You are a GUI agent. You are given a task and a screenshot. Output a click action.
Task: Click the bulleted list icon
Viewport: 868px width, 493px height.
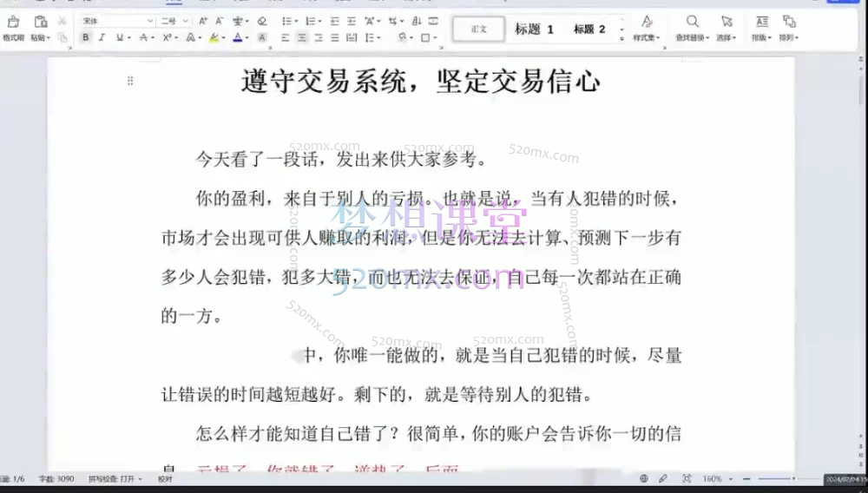pyautogui.click(x=286, y=21)
